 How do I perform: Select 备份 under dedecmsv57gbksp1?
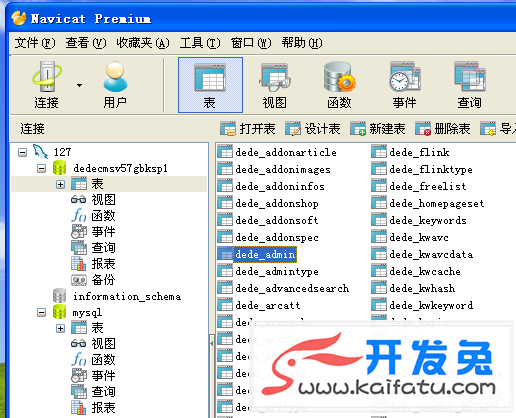pyautogui.click(x=93, y=280)
